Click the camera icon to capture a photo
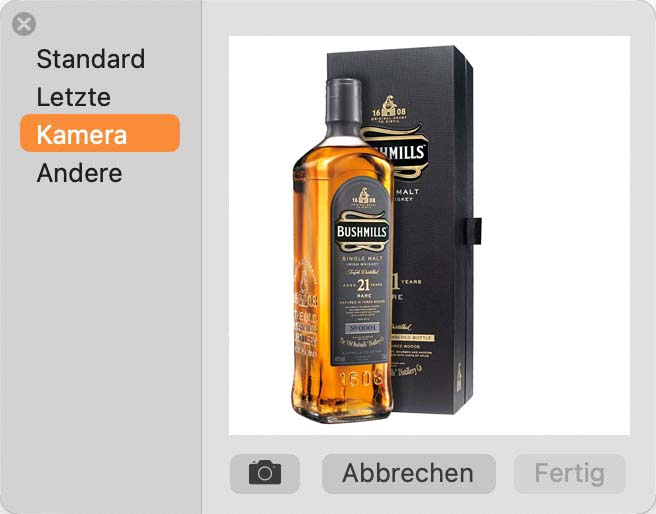Image resolution: width=656 pixels, height=514 pixels. pos(265,473)
